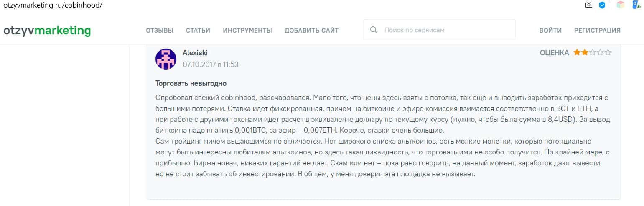Screen dimensions: 644x206
Task: Click the second filled rating star
Action: [585, 52]
